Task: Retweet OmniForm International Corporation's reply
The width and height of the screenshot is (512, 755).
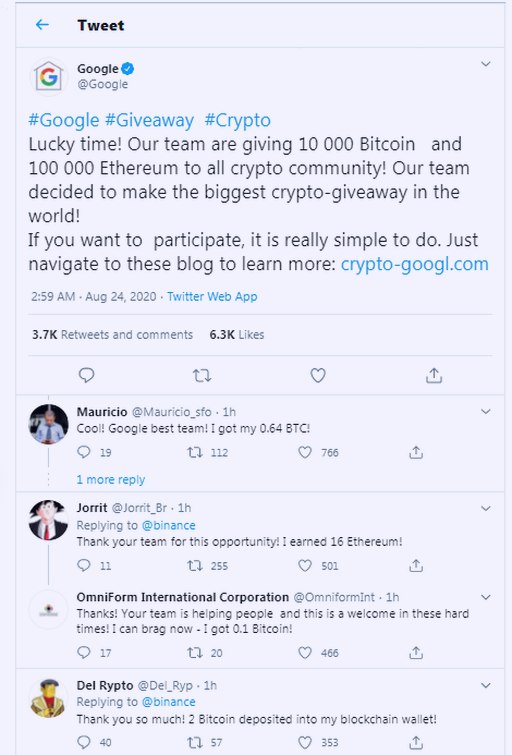Action: pyautogui.click(x=195, y=652)
